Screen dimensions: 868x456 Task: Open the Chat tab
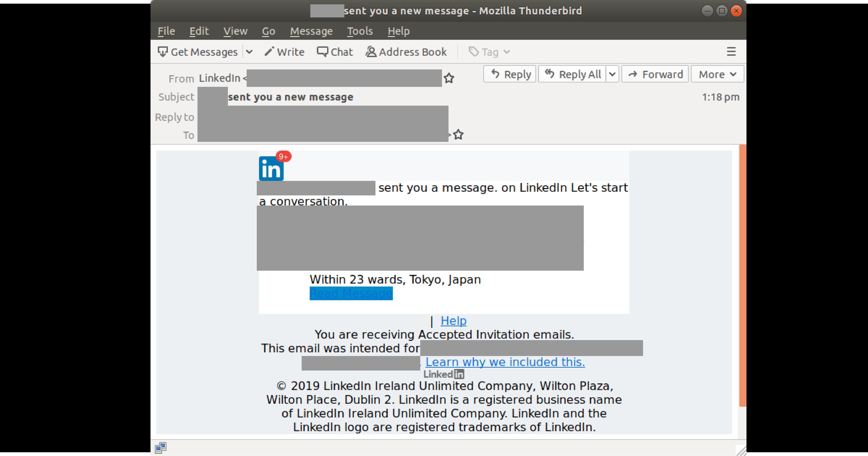point(335,52)
